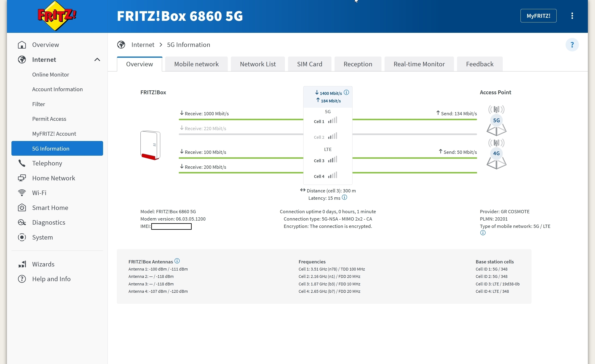Click the Send: 134 Mbit/s label
The image size is (595, 364).
pos(456,113)
